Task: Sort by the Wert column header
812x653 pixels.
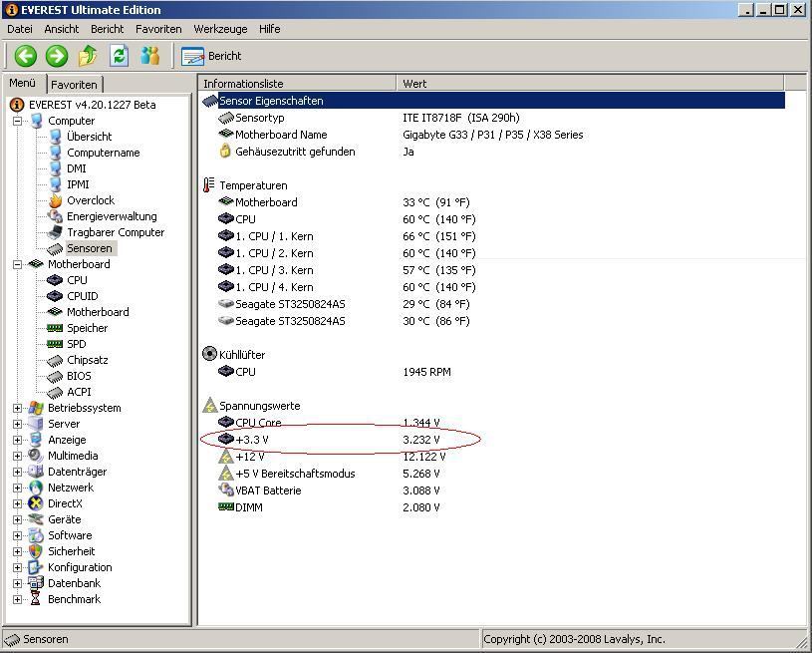Action: pos(591,84)
